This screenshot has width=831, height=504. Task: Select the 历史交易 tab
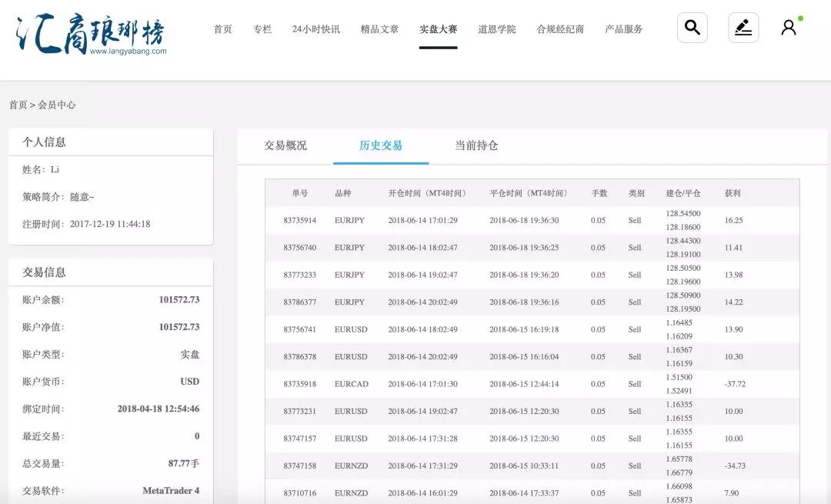point(381,145)
